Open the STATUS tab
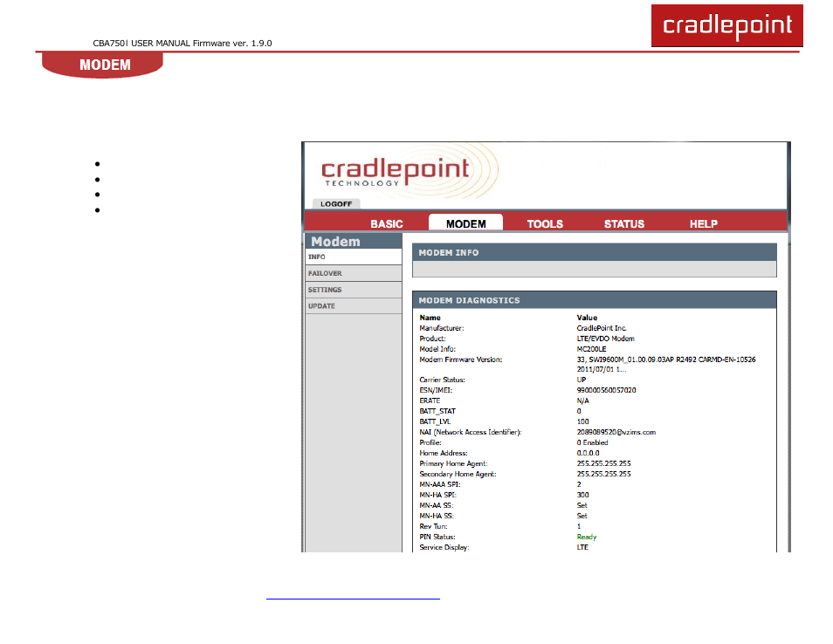833x644 pixels. click(624, 224)
